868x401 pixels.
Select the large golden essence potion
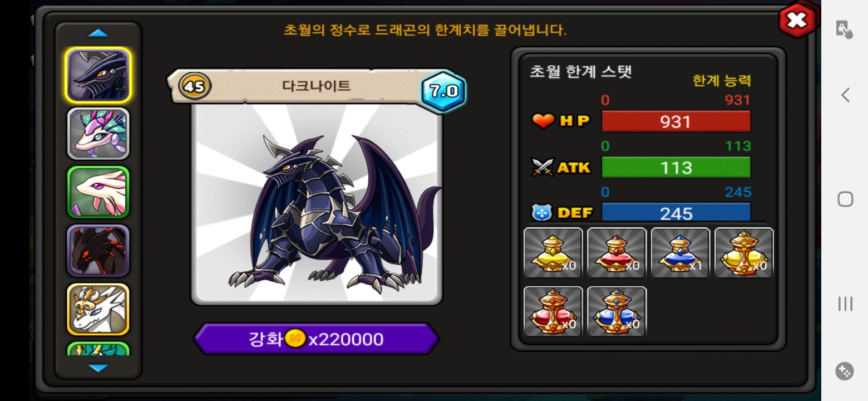coord(744,253)
